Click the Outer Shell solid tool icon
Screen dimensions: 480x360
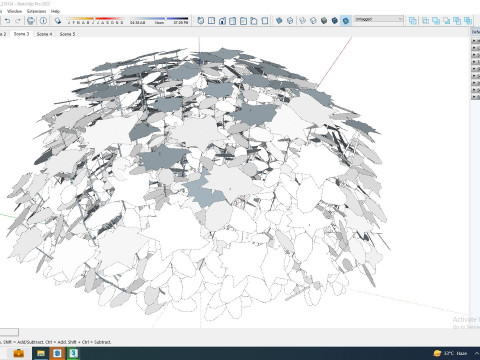[x=413, y=21]
